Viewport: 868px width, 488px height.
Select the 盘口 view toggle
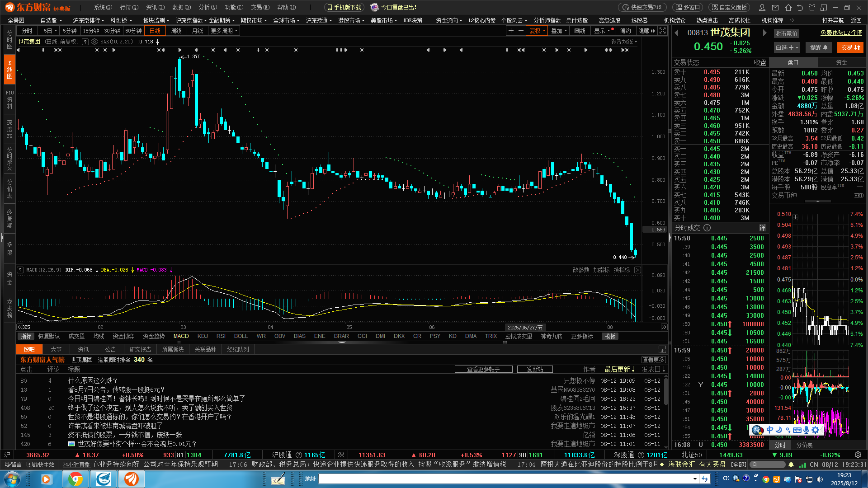tap(793, 62)
